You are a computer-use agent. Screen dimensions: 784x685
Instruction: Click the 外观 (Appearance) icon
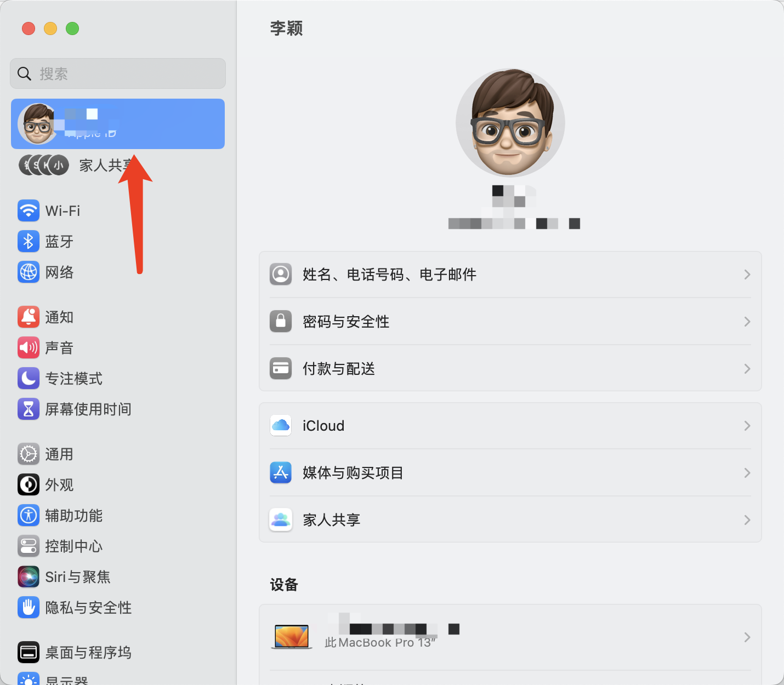point(29,484)
